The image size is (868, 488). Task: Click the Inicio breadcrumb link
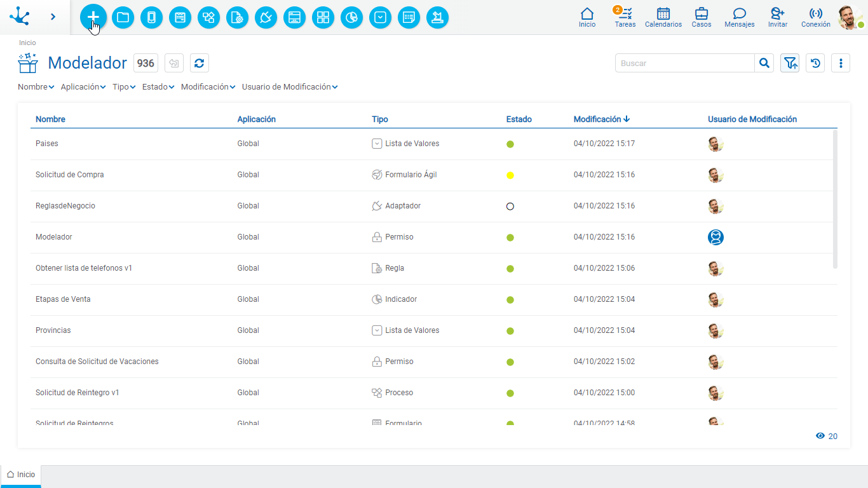coord(27,43)
